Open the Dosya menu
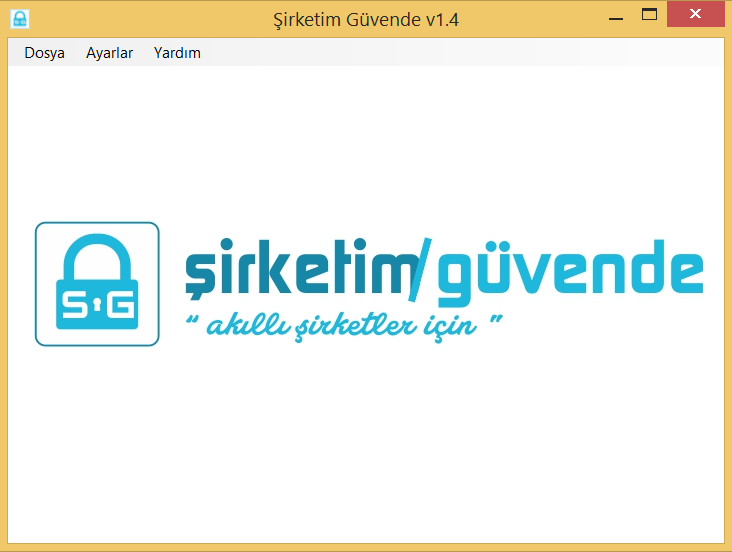Screen dimensions: 732x552 coord(44,53)
